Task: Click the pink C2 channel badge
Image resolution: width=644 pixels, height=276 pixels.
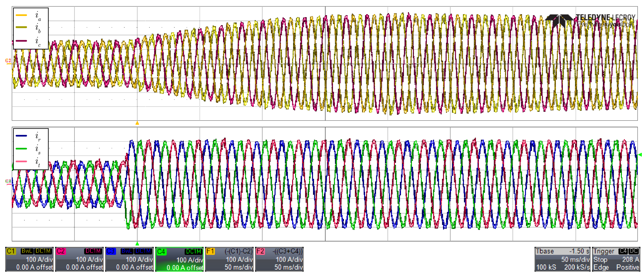Action: (x=61, y=251)
